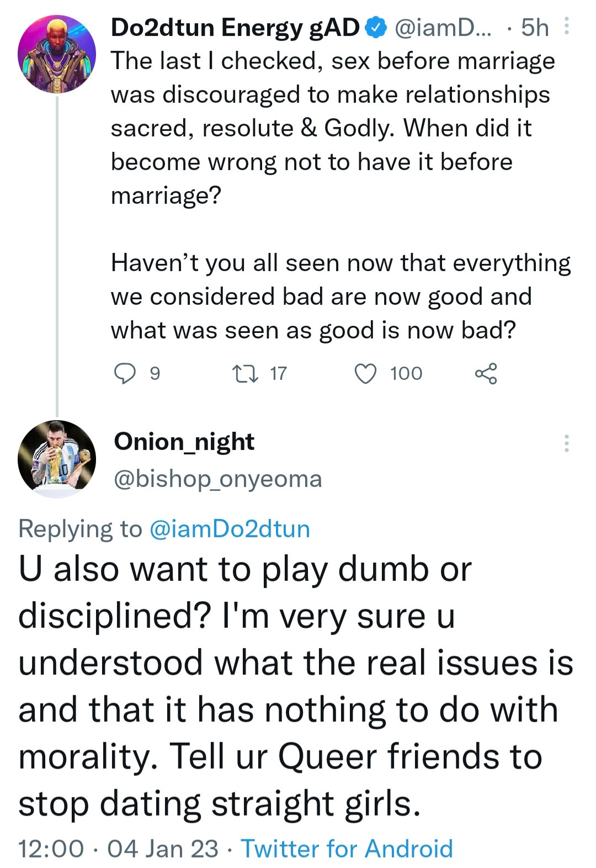Screen dimensions: 596x868
Task: Click the reply comment bubble icon
Action: 125,374
